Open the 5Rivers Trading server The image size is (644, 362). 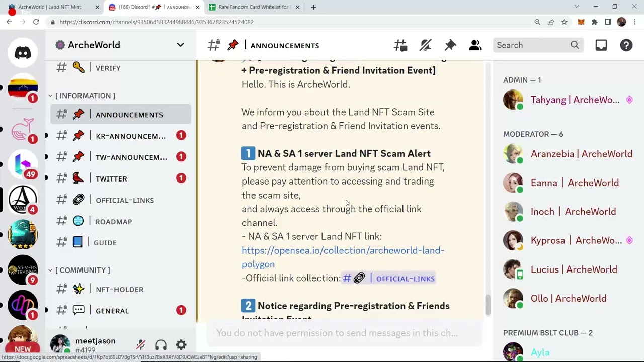pos(23,270)
